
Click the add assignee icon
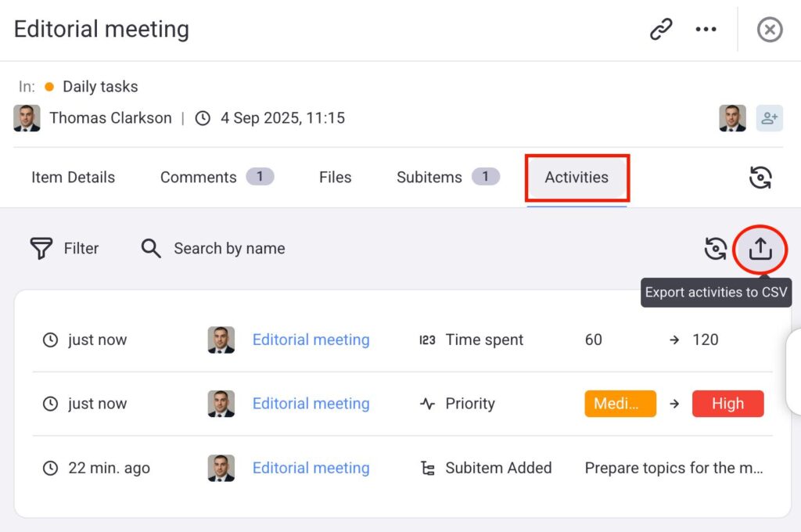coord(769,118)
